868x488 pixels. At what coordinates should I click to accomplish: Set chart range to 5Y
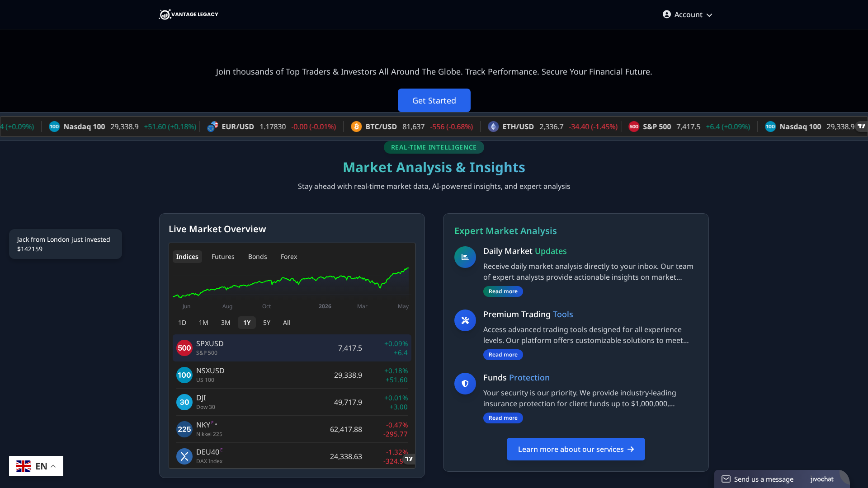coord(267,323)
